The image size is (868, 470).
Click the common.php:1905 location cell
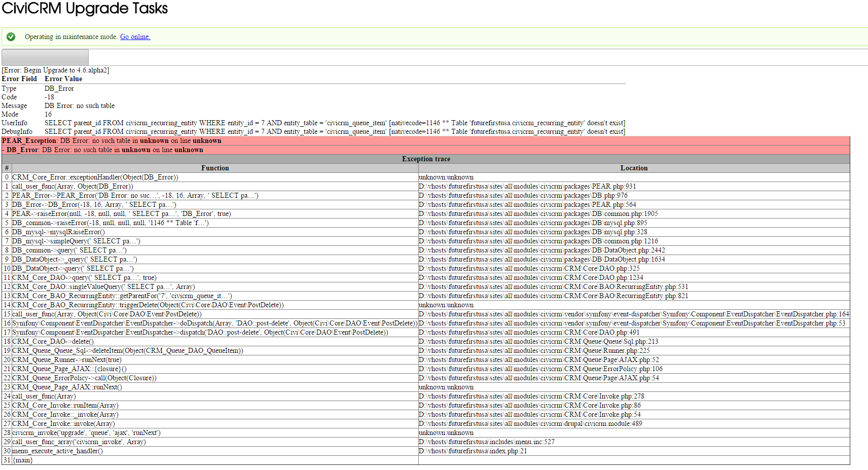[634, 214]
